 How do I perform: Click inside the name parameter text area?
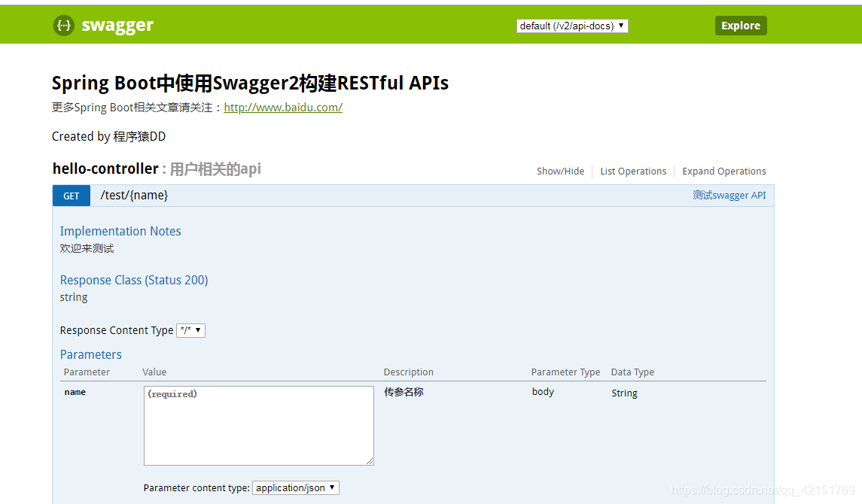tap(258, 425)
